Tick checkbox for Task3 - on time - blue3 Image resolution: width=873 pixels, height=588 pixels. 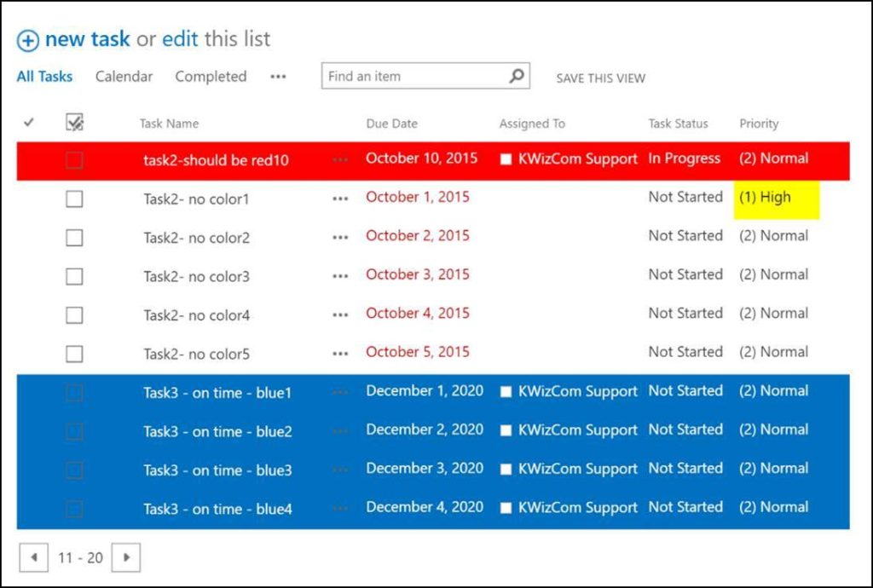pyautogui.click(x=74, y=470)
